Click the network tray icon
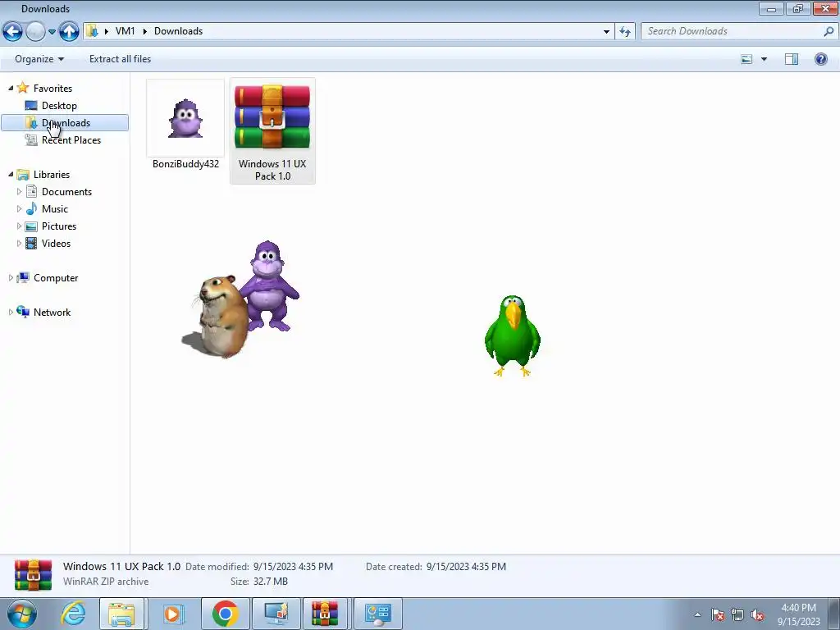Image resolution: width=840 pixels, height=630 pixels. click(737, 614)
